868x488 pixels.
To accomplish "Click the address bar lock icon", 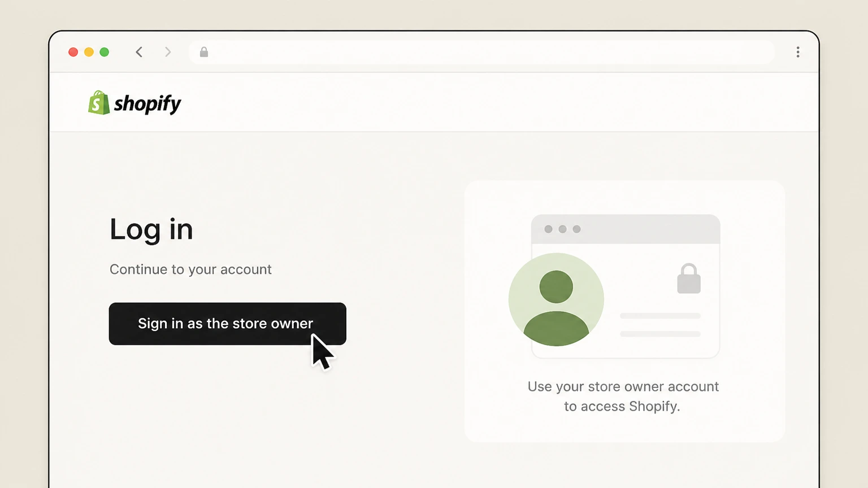I will pos(204,52).
